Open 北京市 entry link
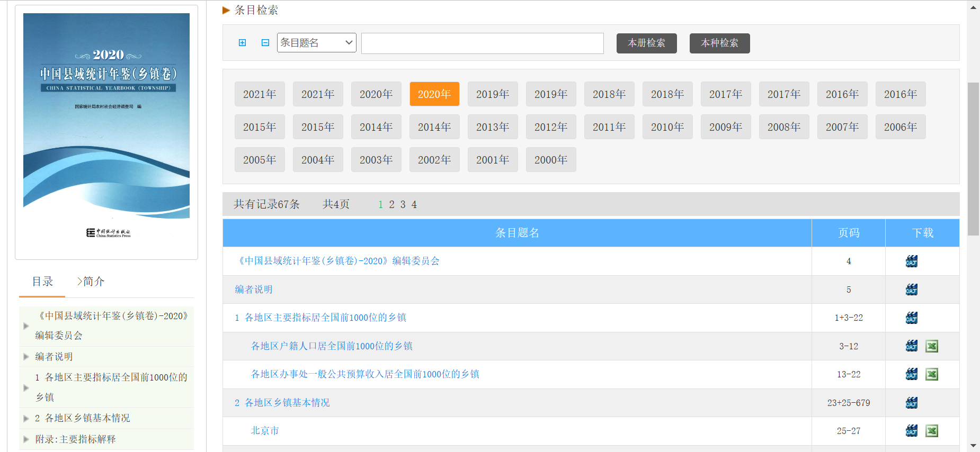Image resolution: width=980 pixels, height=452 pixels. (x=265, y=431)
